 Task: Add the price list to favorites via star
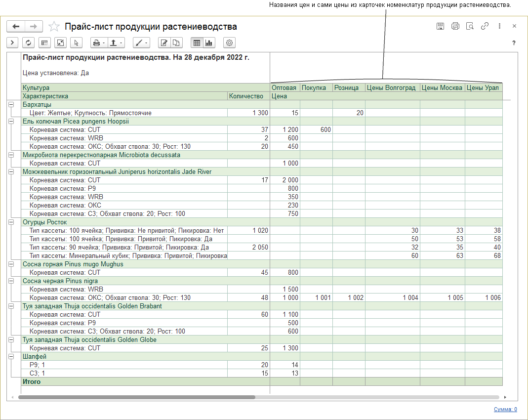tap(54, 27)
